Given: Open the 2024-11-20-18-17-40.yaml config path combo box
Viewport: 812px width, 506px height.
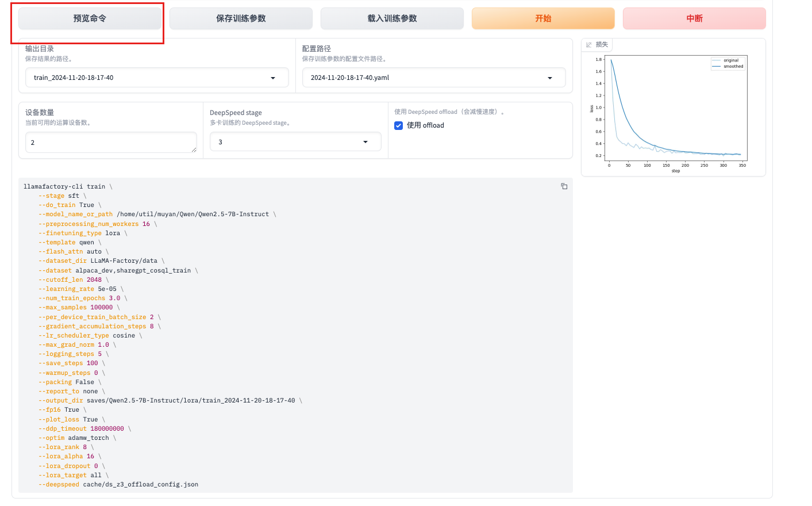Looking at the screenshot, I should click(425, 78).
